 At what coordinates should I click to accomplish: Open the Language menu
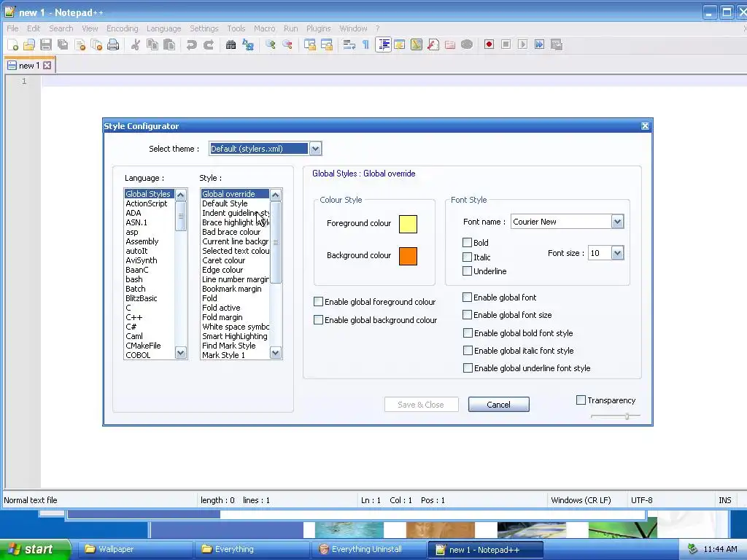click(163, 28)
